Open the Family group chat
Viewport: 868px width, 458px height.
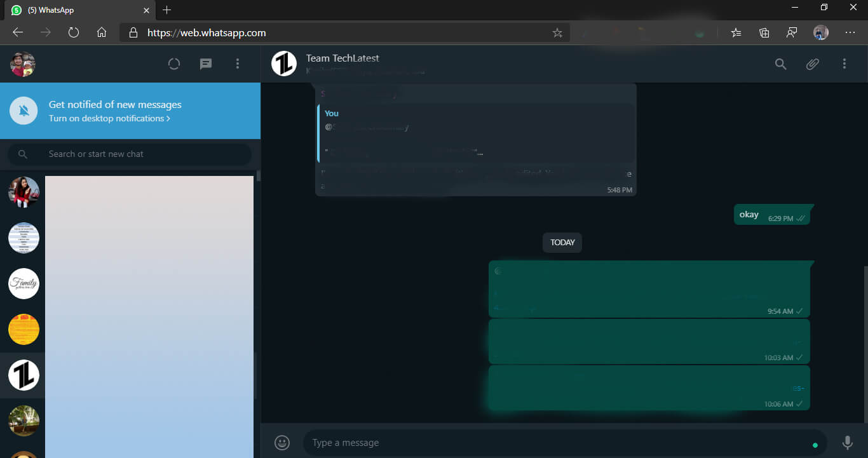tap(24, 284)
